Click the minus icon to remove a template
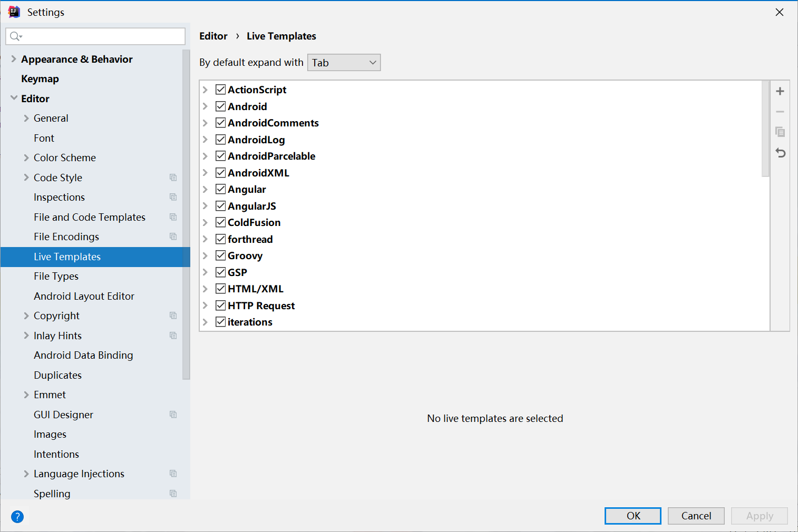 click(x=780, y=112)
